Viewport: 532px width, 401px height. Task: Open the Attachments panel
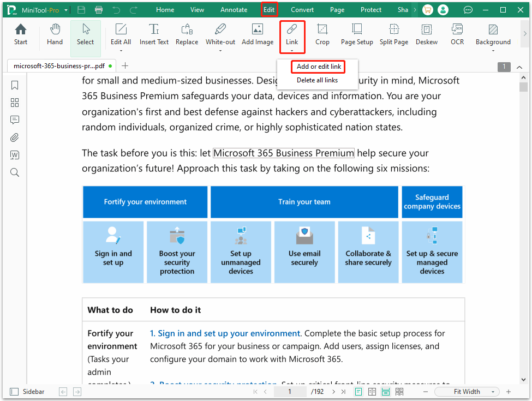click(x=14, y=137)
